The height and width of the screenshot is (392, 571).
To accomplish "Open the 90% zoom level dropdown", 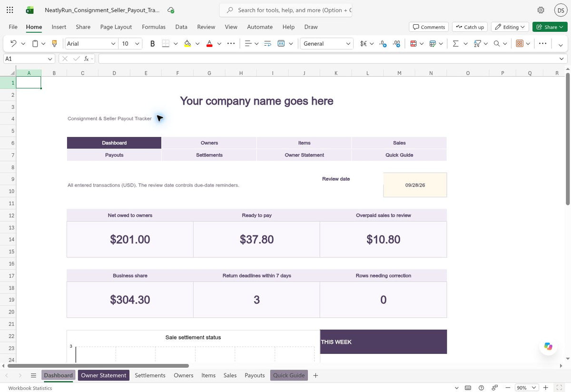I will coord(527,388).
